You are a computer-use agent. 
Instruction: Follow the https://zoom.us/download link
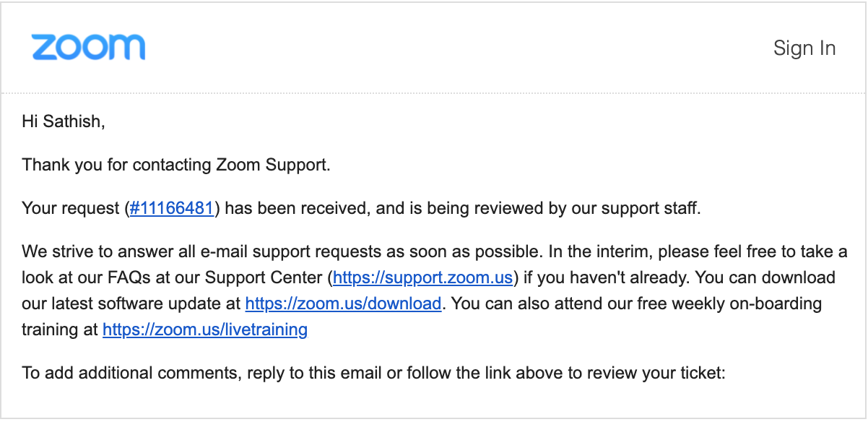pos(343,303)
